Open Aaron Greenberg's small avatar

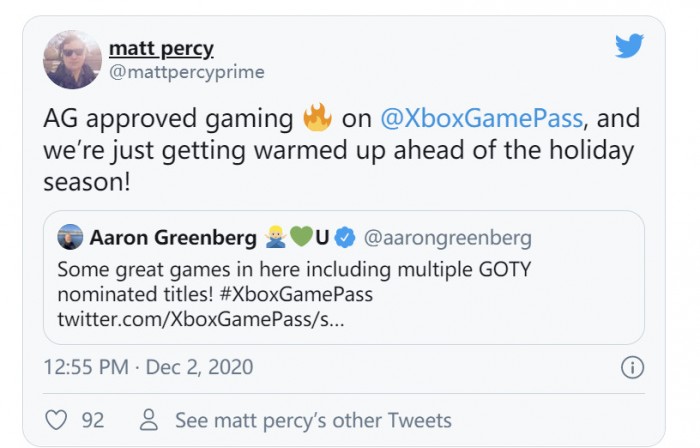tap(70, 238)
